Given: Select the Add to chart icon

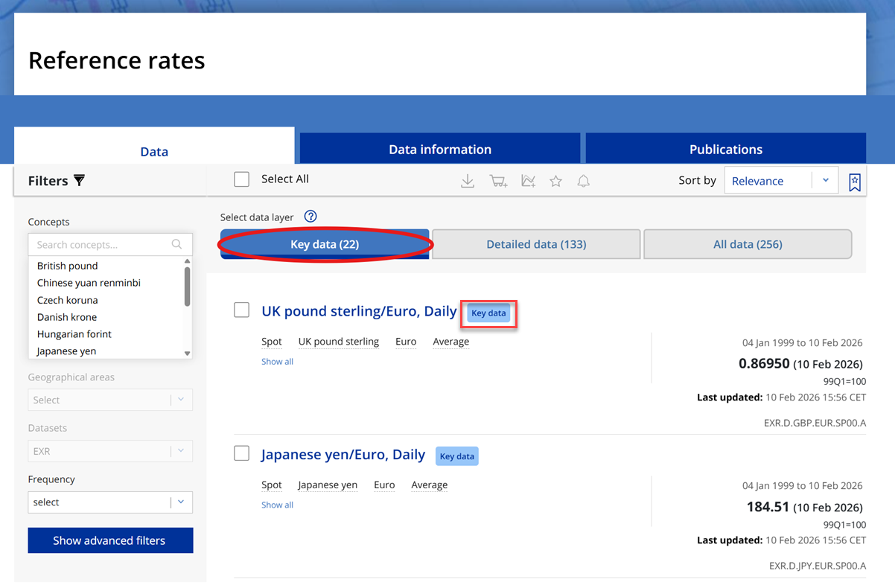Looking at the screenshot, I should [x=528, y=180].
